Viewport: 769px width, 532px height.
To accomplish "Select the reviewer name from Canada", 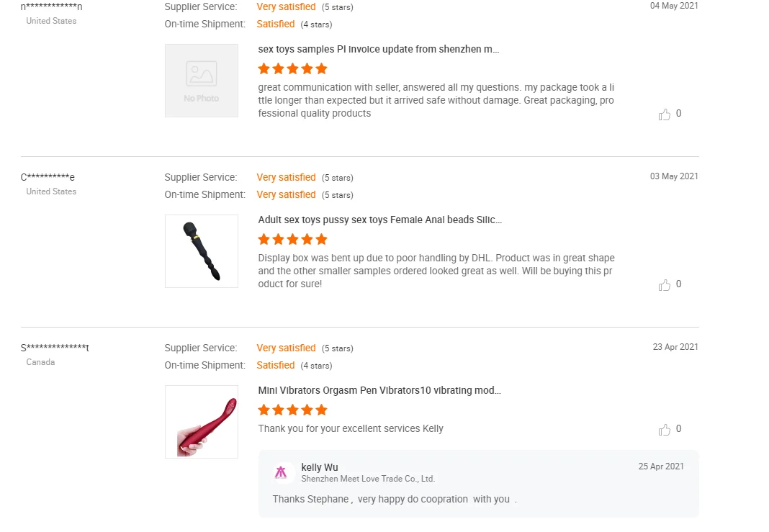I will point(55,348).
